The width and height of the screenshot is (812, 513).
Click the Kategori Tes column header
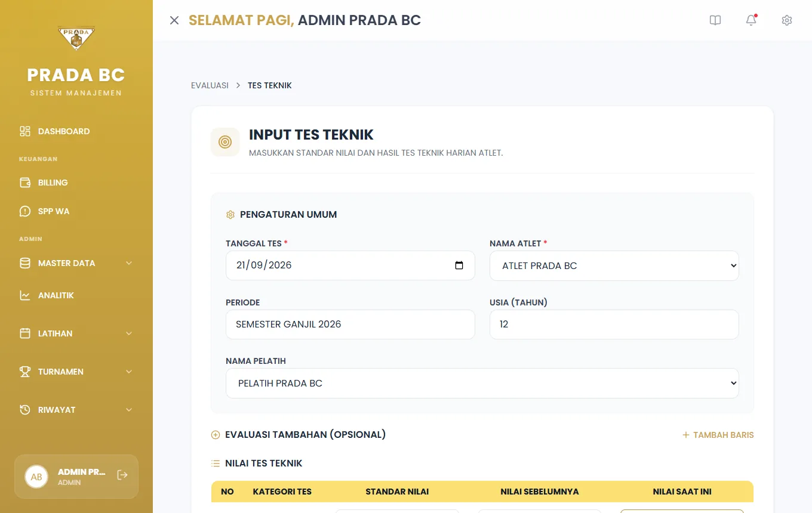point(282,492)
